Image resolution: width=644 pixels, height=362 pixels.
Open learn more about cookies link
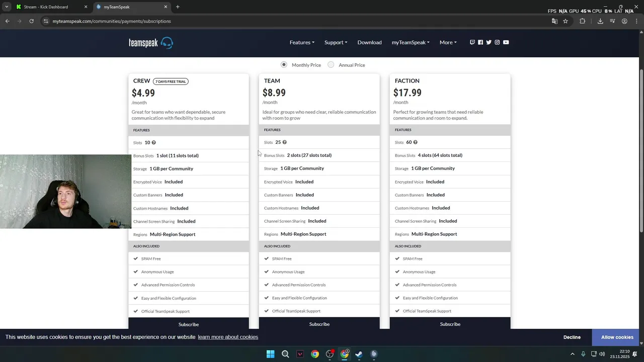[x=228, y=337]
